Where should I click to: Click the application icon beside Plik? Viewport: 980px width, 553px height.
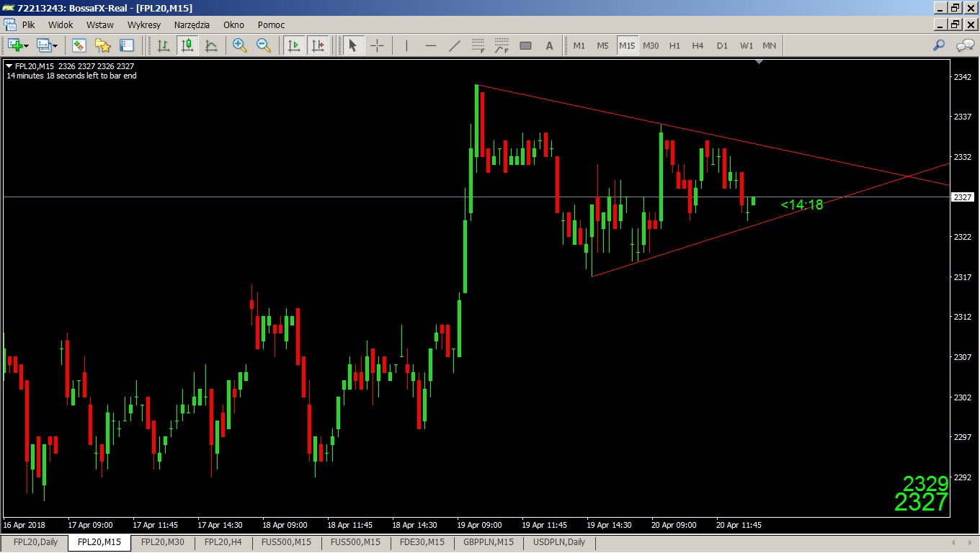pyautogui.click(x=11, y=24)
